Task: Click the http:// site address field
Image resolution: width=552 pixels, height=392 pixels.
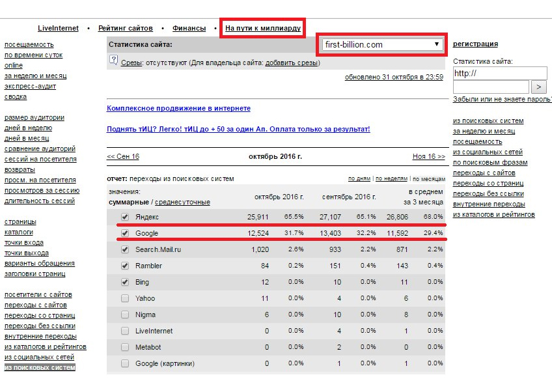Action: (500, 74)
